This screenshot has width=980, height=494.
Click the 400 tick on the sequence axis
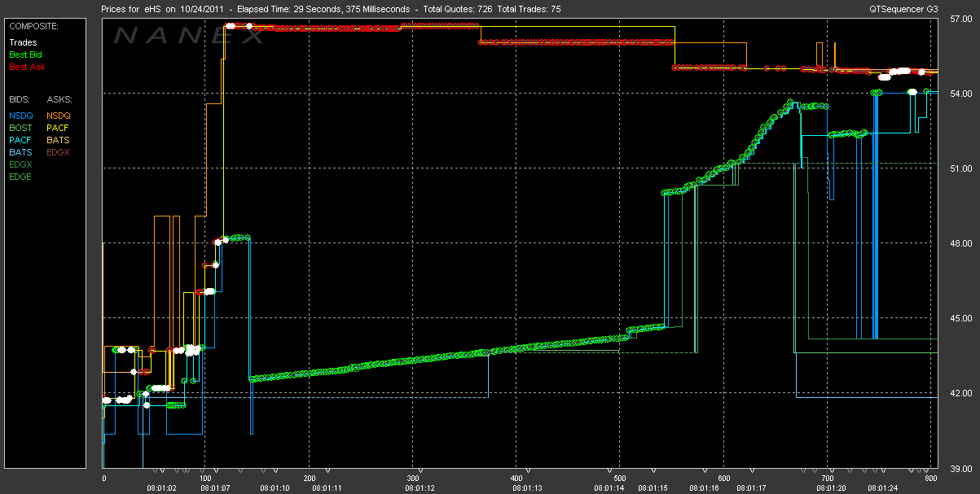click(x=516, y=479)
